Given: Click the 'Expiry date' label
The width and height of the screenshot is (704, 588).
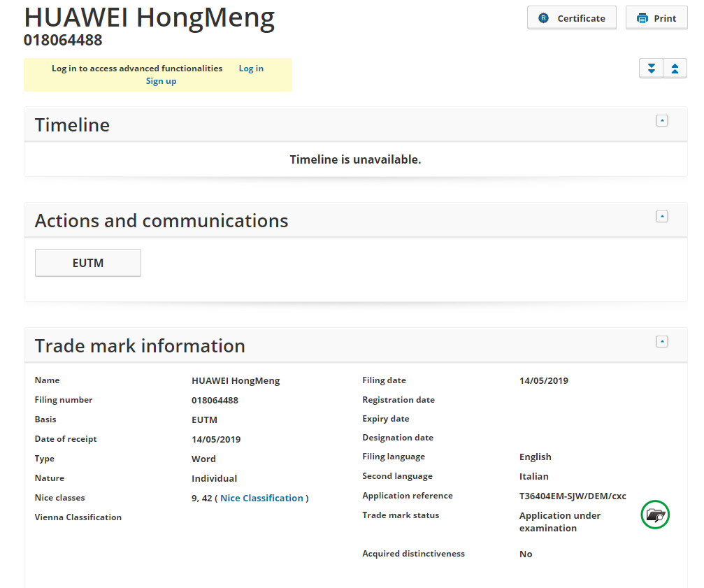Looking at the screenshot, I should click(x=386, y=418).
